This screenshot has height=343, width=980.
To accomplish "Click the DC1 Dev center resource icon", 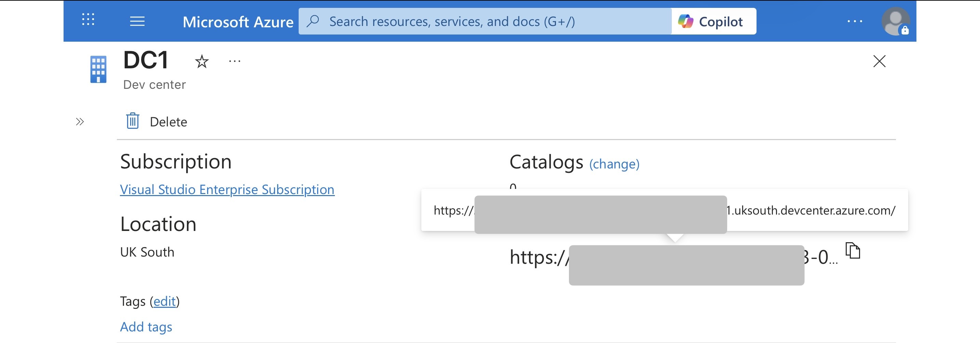I will [x=98, y=69].
